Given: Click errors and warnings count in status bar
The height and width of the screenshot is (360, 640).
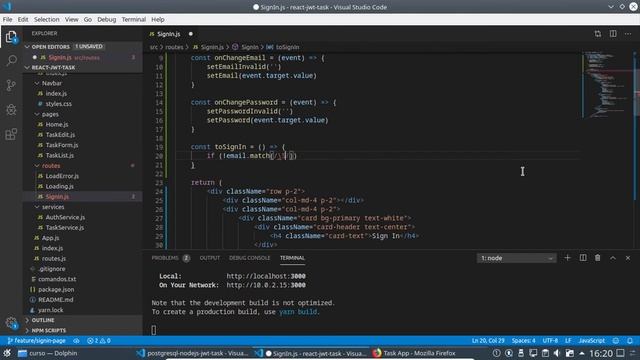Looking at the screenshot, I should [x=99, y=340].
